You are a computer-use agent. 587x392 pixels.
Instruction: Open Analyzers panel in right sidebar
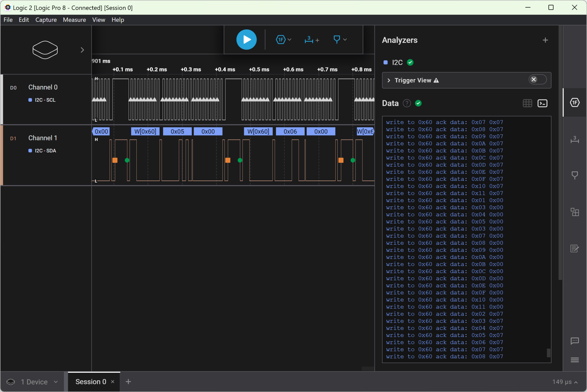(x=574, y=102)
